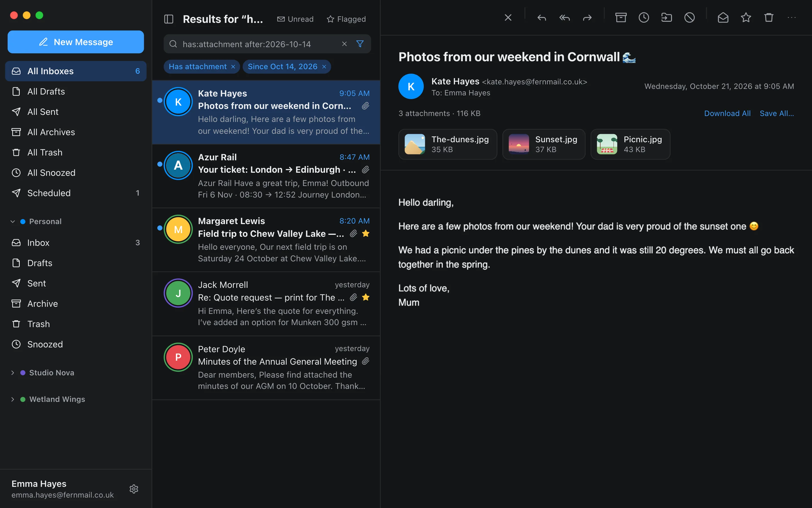Click the New Message button

point(76,42)
